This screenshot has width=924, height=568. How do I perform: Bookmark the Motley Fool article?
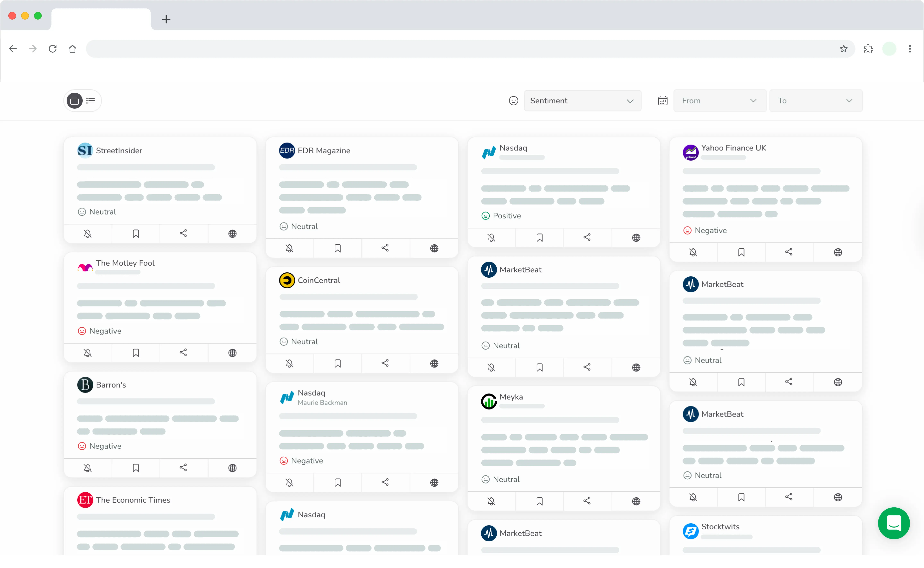point(136,352)
